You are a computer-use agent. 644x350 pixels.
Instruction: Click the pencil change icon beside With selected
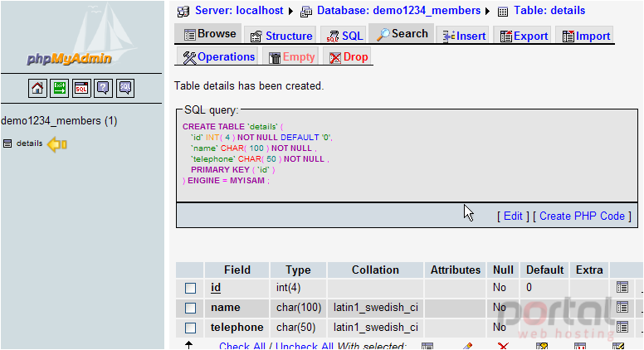(x=467, y=347)
